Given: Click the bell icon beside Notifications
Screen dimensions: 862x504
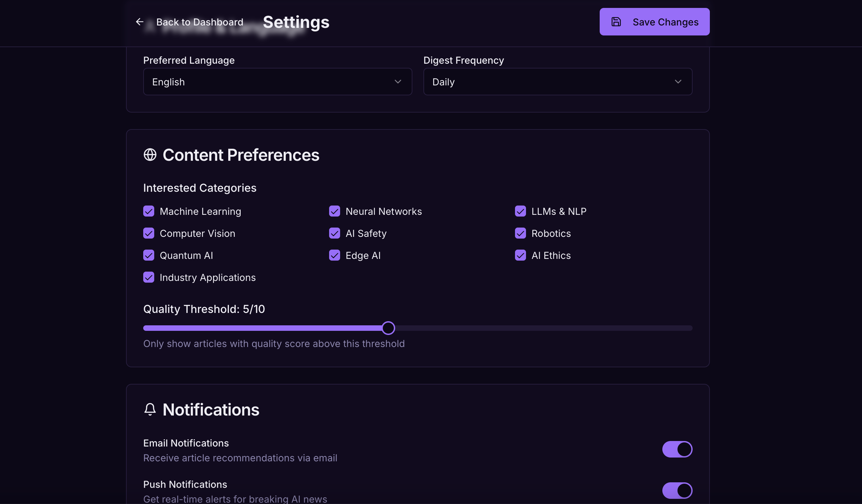Looking at the screenshot, I should pyautogui.click(x=150, y=409).
